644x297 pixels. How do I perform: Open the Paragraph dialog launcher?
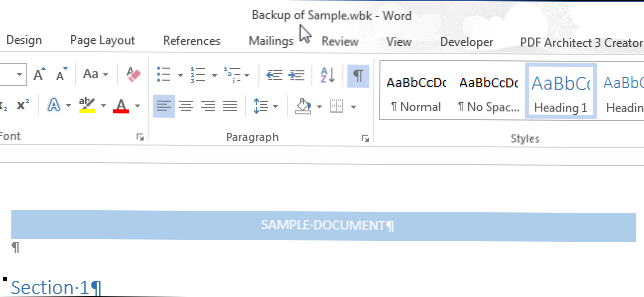coord(366,138)
